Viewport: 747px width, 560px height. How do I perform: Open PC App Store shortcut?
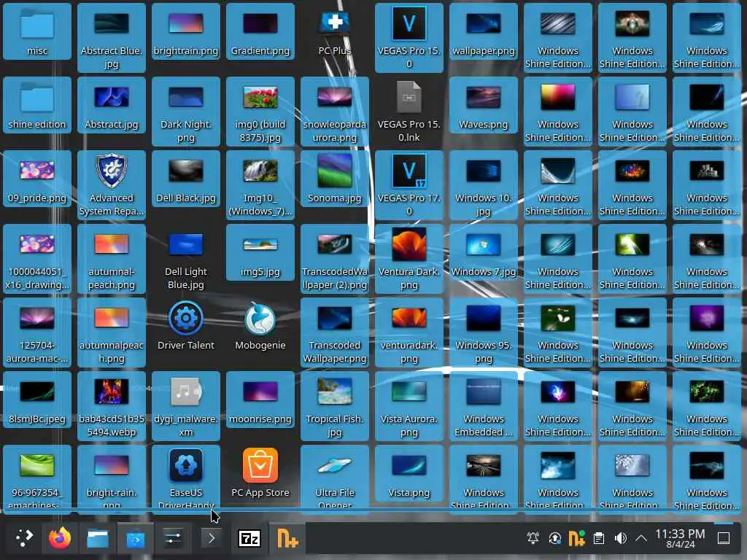pos(260,473)
